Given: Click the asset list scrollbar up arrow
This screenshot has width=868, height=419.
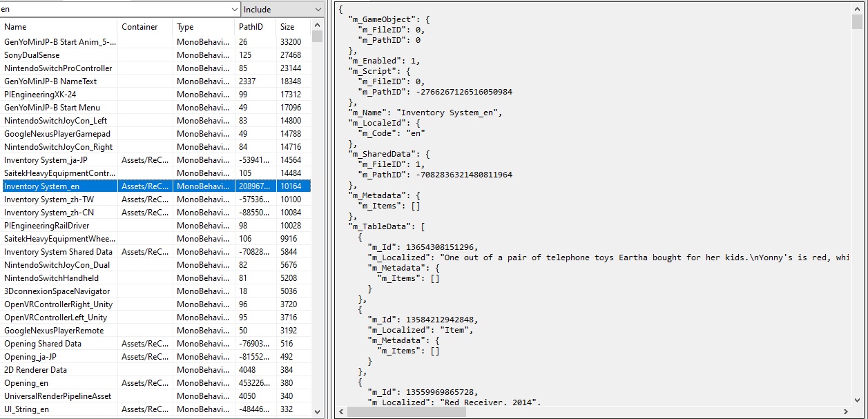Looking at the screenshot, I should point(317,26).
